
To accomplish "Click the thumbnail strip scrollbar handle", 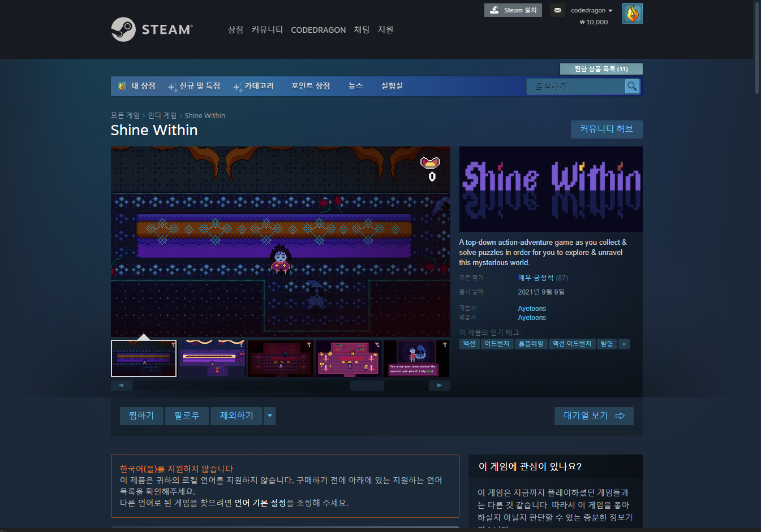I will [x=367, y=386].
